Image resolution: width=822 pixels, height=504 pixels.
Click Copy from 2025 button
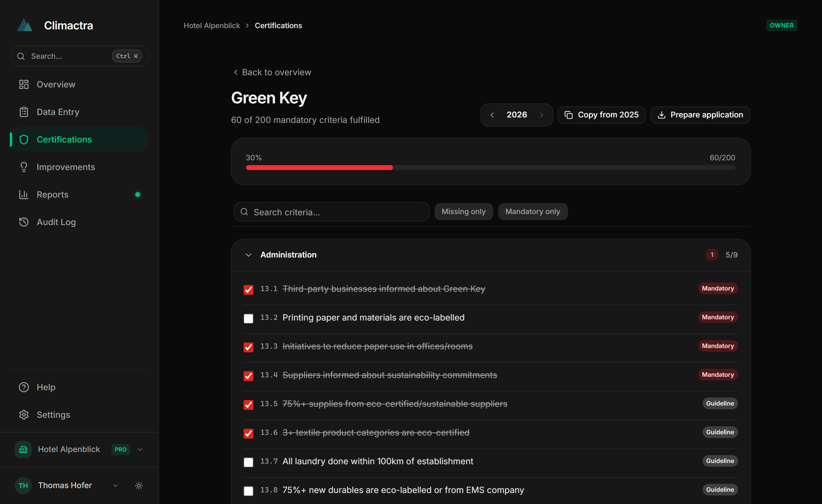pos(601,115)
